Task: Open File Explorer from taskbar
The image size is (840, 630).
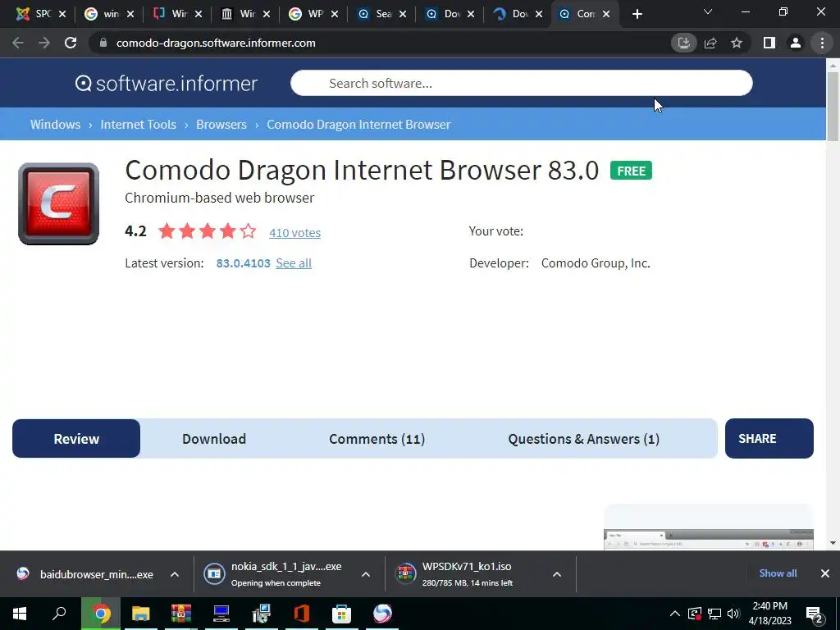Action: 141,614
